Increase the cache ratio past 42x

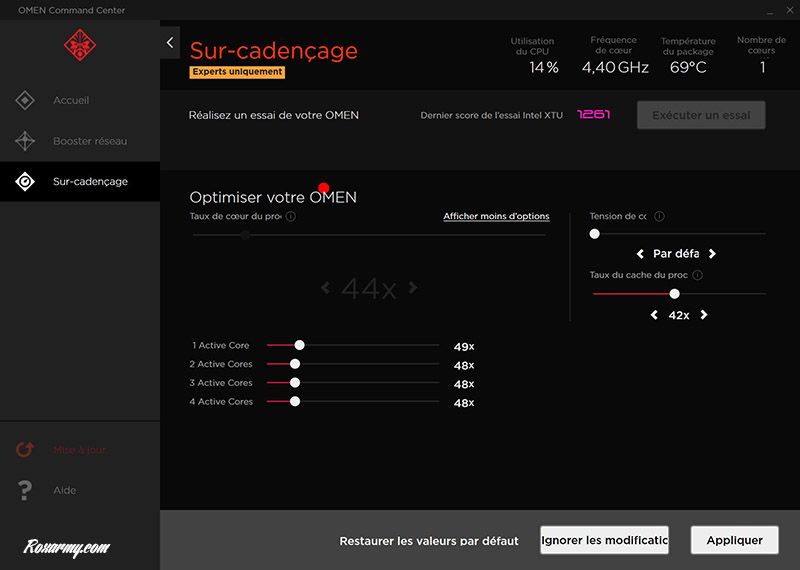(704, 315)
